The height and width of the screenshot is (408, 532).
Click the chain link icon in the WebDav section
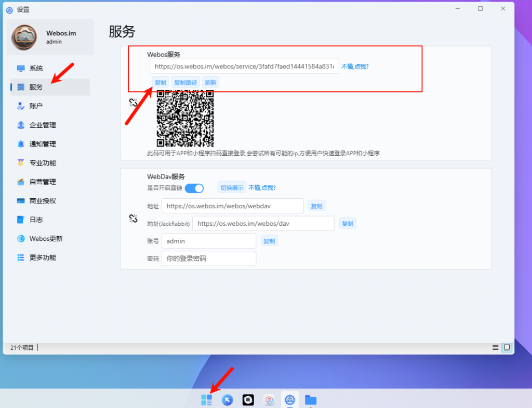pyautogui.click(x=131, y=219)
